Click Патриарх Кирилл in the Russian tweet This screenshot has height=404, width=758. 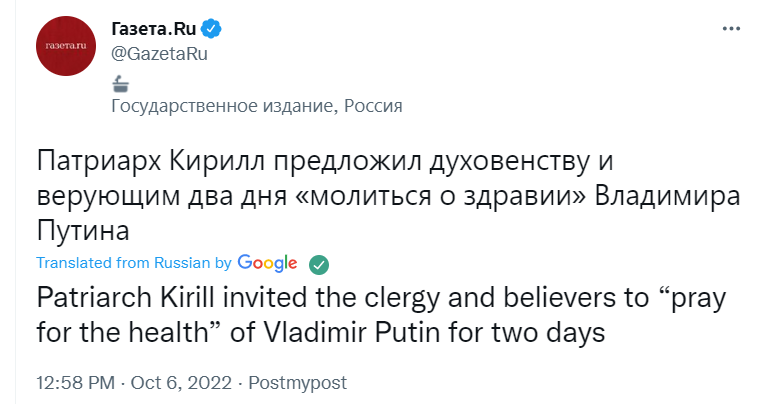coord(151,160)
